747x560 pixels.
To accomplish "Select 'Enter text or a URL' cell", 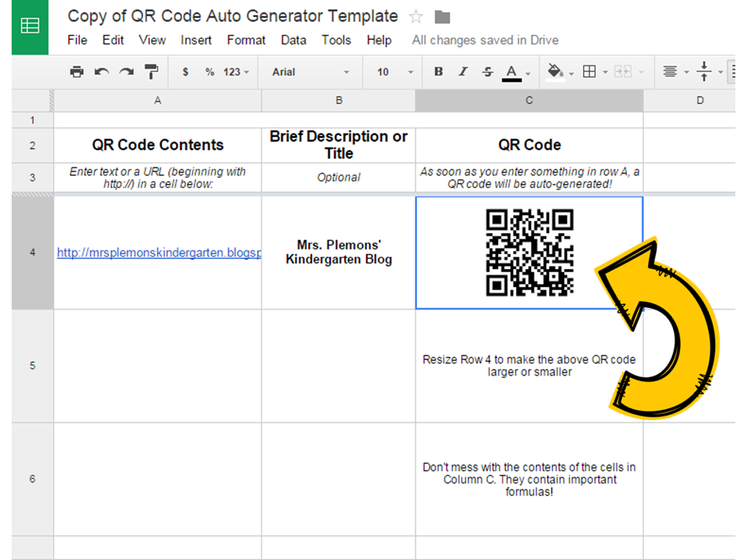I will (x=158, y=177).
